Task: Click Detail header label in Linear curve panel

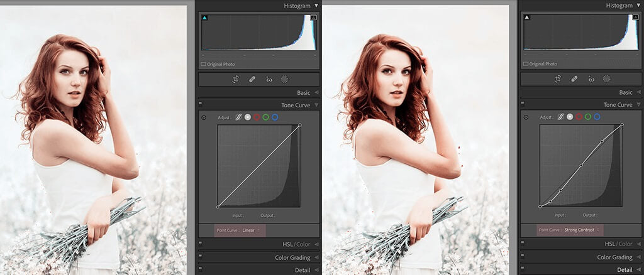Action: click(303, 271)
